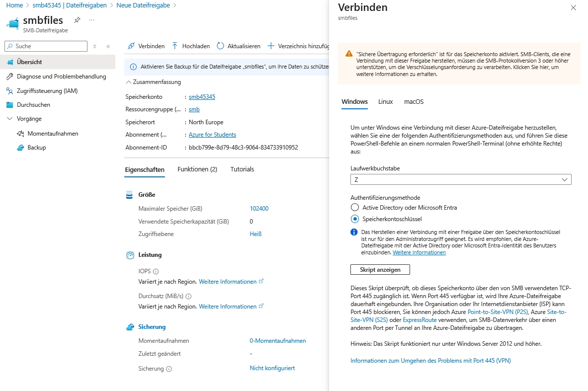Switch to the Linux tab

click(385, 102)
